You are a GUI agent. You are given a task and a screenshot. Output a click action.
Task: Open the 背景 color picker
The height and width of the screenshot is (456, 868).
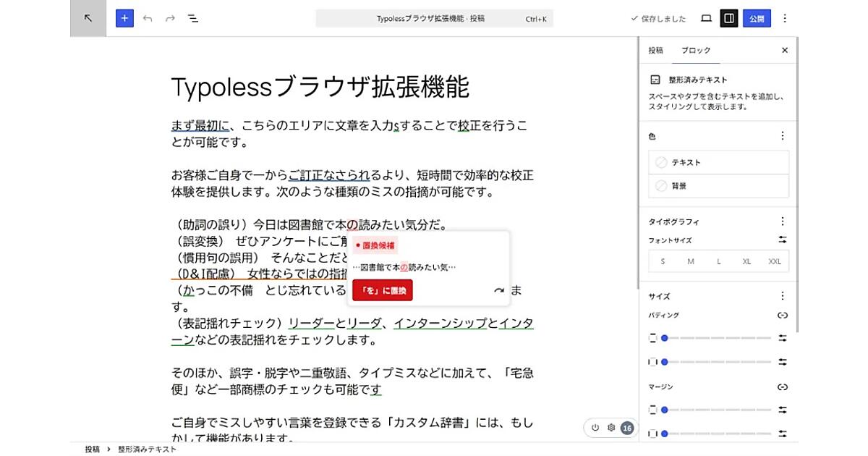pos(719,186)
